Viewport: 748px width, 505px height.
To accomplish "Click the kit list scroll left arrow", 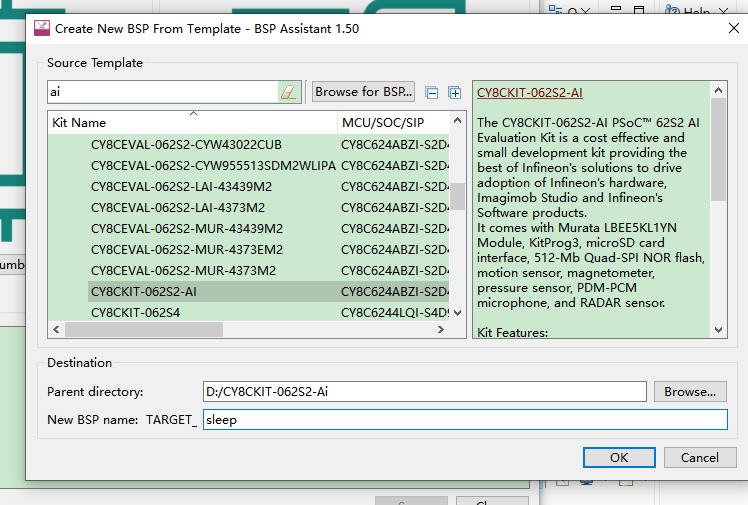I will (x=56, y=330).
